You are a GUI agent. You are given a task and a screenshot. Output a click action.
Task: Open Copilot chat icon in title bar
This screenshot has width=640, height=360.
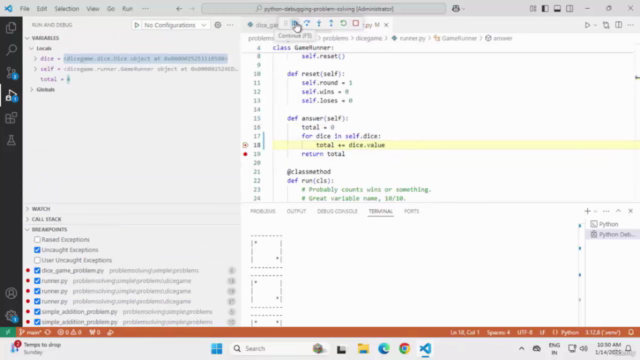(x=456, y=9)
